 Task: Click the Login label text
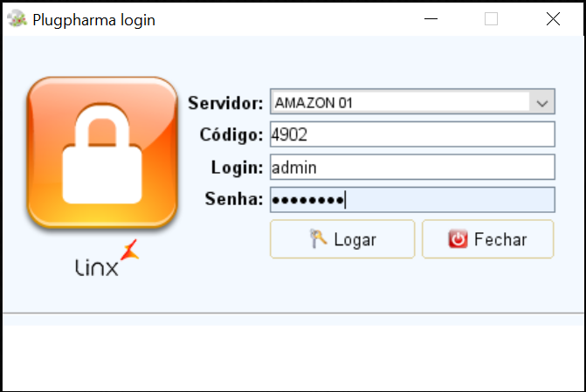pos(238,168)
